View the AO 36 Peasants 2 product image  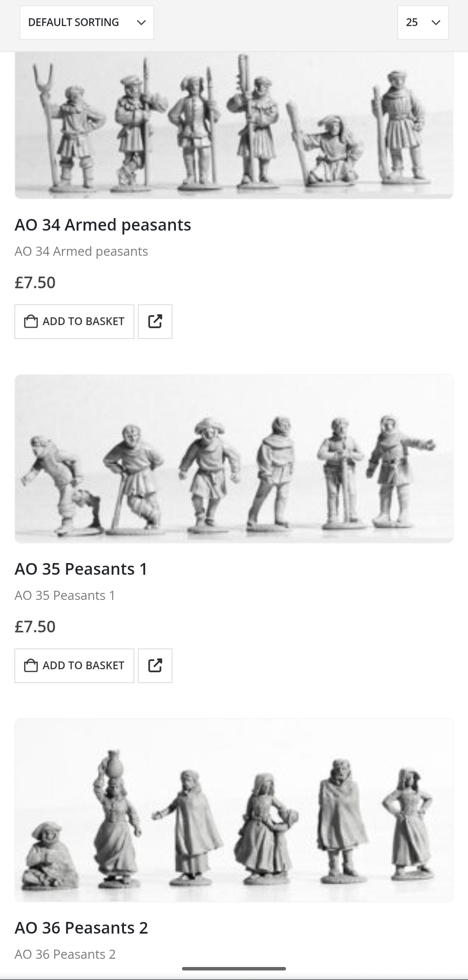coord(234,810)
